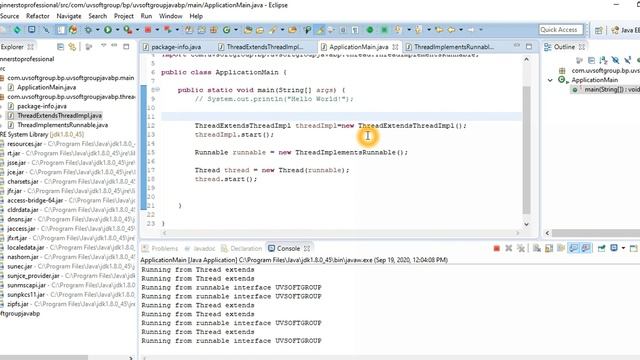The height and width of the screenshot is (360, 640).
Task: Open the Navigate menu
Action: [x=69, y=16]
